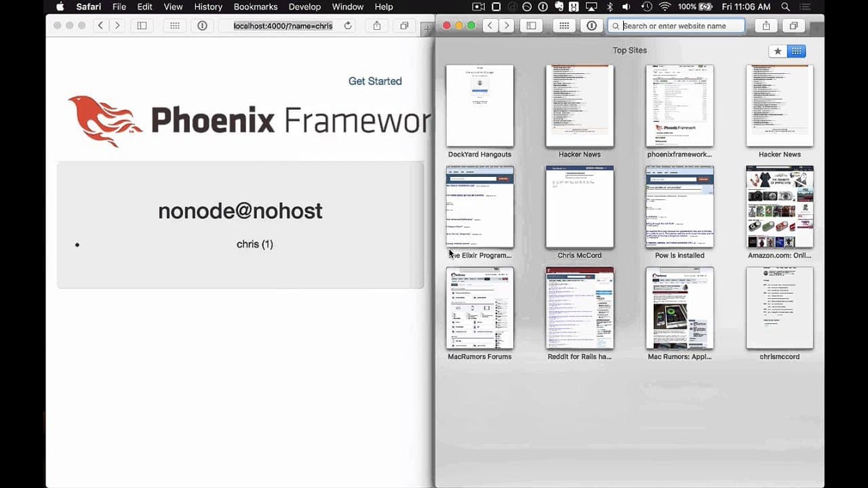This screenshot has height=488, width=868.
Task: Click Share button in front Safari window
Action: point(766,26)
